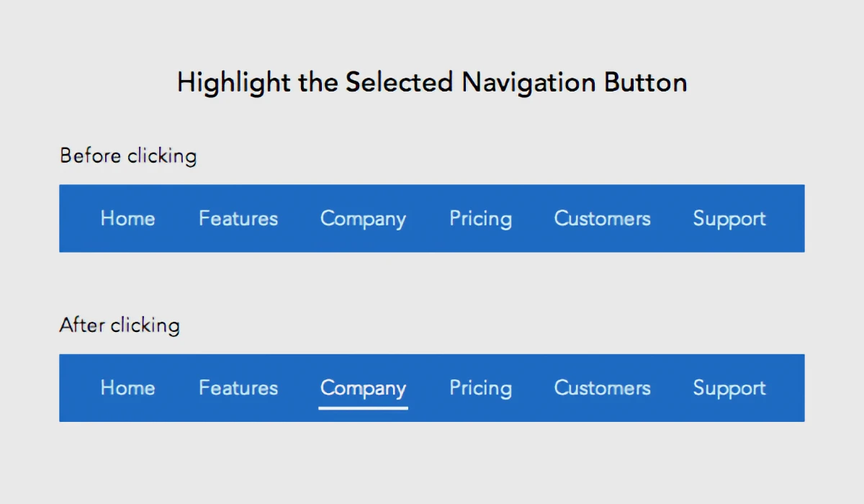Click the 'Before clicking' label
This screenshot has width=864, height=504.
coord(127,156)
